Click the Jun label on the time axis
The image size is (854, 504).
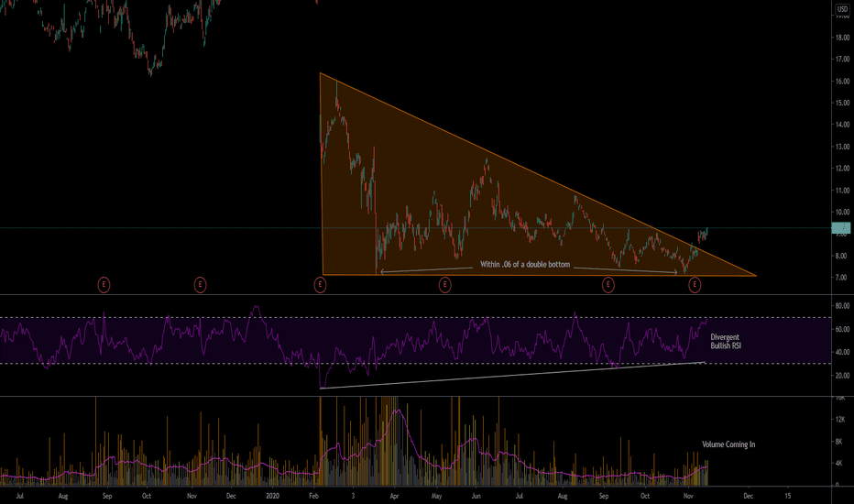click(476, 496)
